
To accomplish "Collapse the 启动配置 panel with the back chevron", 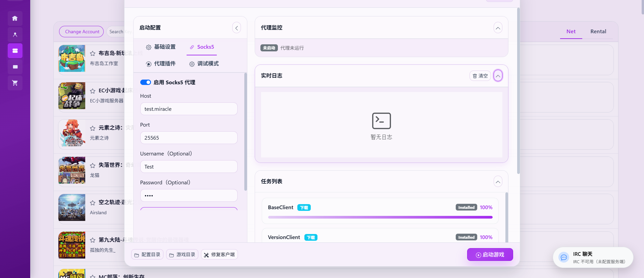I will (x=237, y=28).
